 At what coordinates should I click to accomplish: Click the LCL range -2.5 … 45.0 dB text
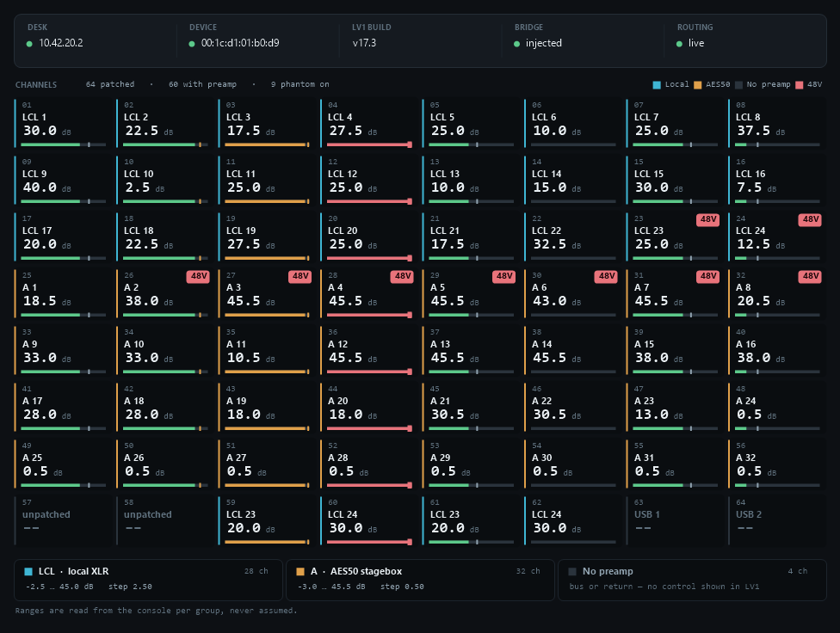[59, 587]
